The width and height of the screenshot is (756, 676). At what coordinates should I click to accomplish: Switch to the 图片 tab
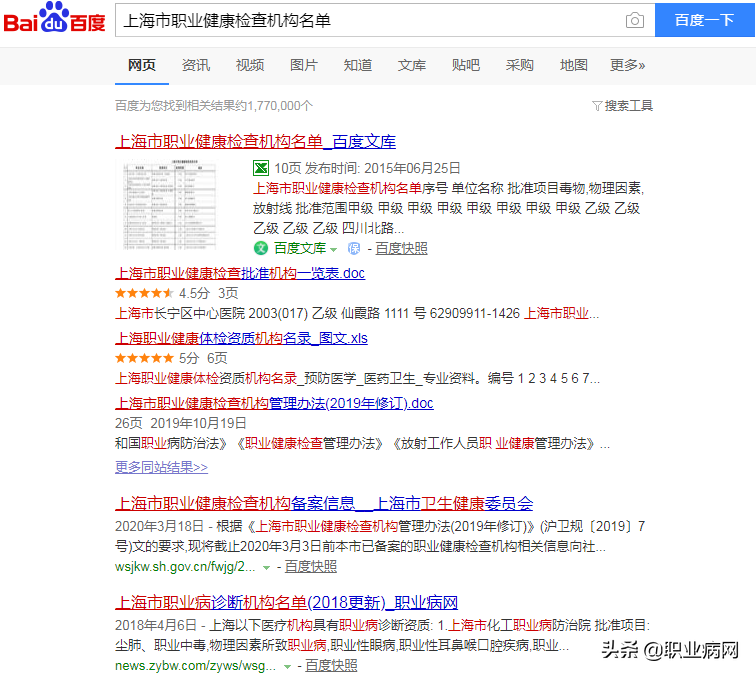tap(304, 65)
